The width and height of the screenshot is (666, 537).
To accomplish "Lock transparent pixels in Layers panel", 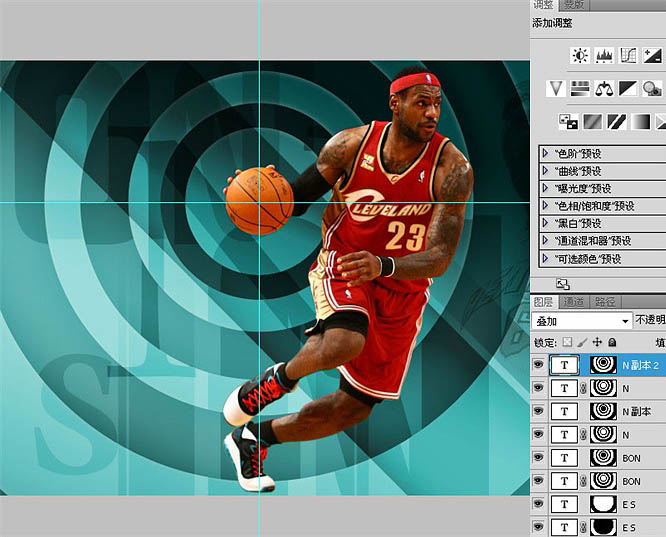I will [567, 342].
